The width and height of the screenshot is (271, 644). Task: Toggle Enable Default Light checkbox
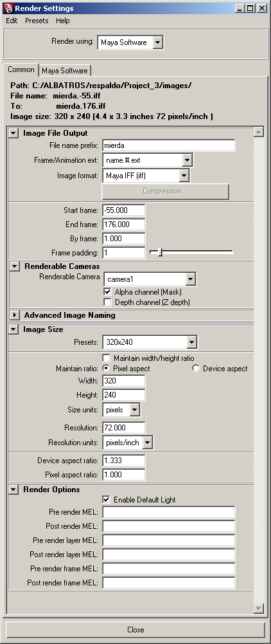(106, 499)
